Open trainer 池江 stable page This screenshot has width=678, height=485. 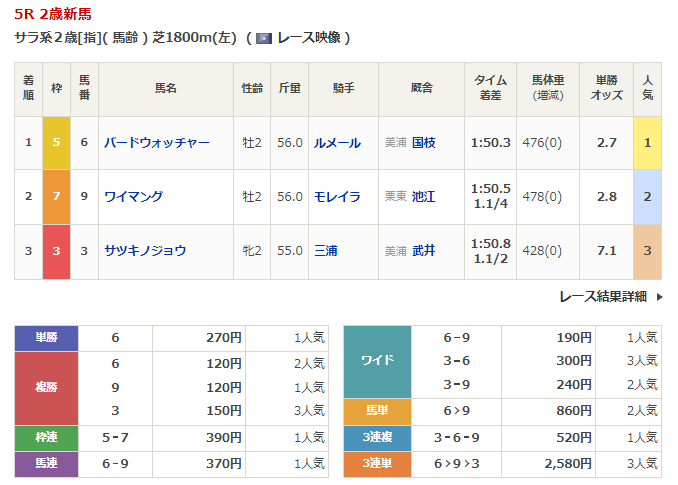[x=423, y=197]
